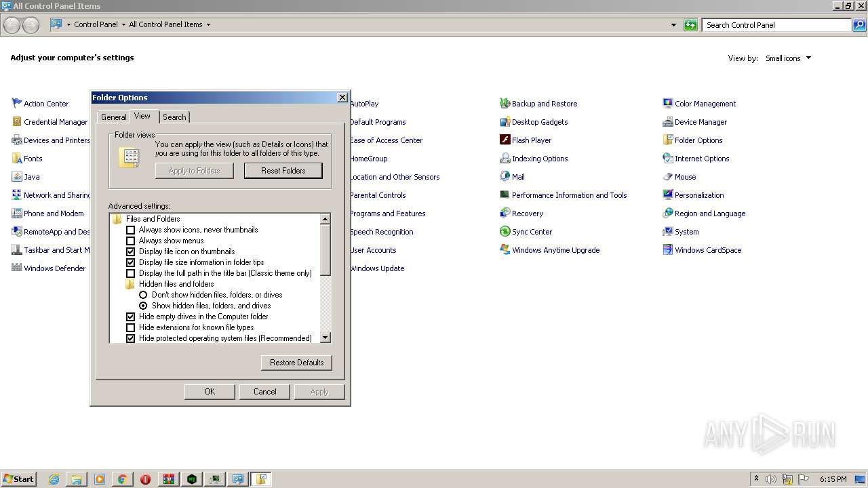The width and height of the screenshot is (868, 488).
Task: Select 'Don't show hidden files, folders, or drives'
Action: coord(143,295)
